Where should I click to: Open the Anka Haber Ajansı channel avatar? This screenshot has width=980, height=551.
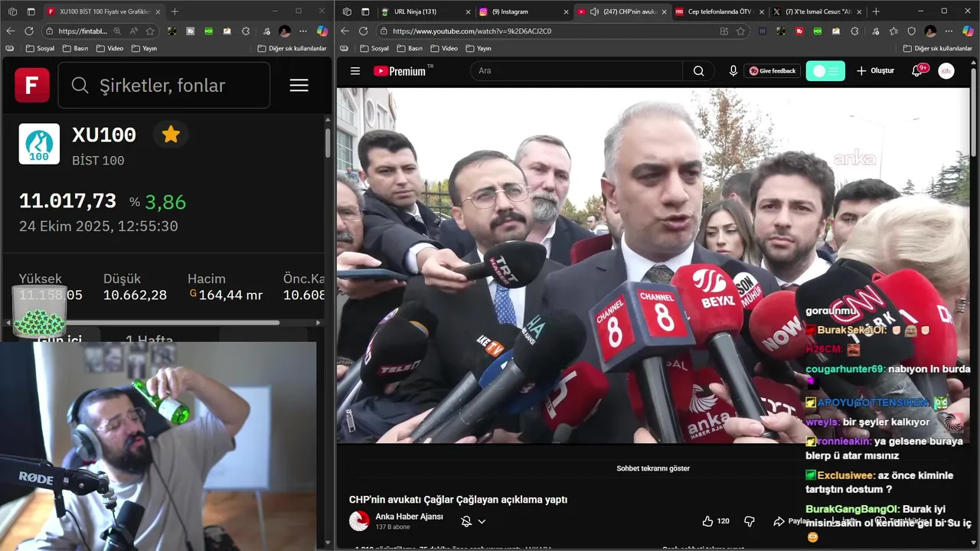pyautogui.click(x=359, y=521)
